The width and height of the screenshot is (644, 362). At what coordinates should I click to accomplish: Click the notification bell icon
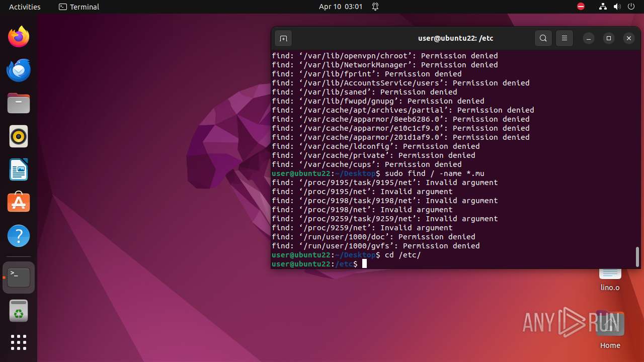coord(375,7)
